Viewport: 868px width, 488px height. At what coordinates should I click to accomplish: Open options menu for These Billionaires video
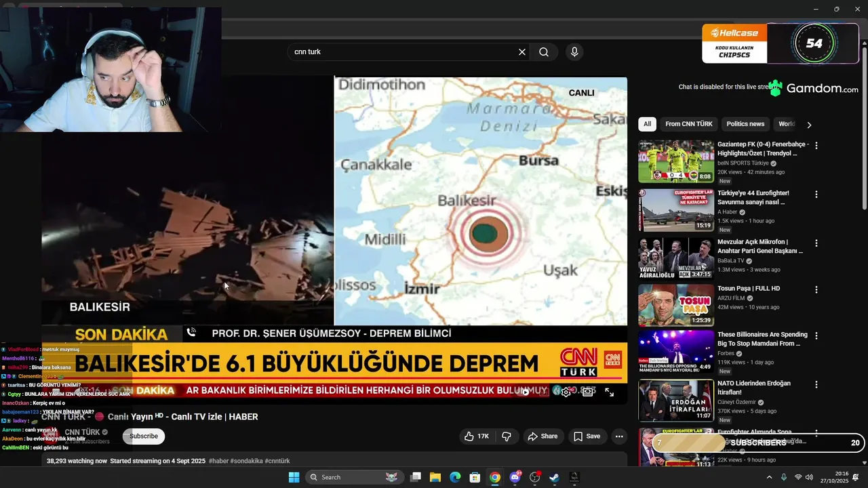[816, 335]
